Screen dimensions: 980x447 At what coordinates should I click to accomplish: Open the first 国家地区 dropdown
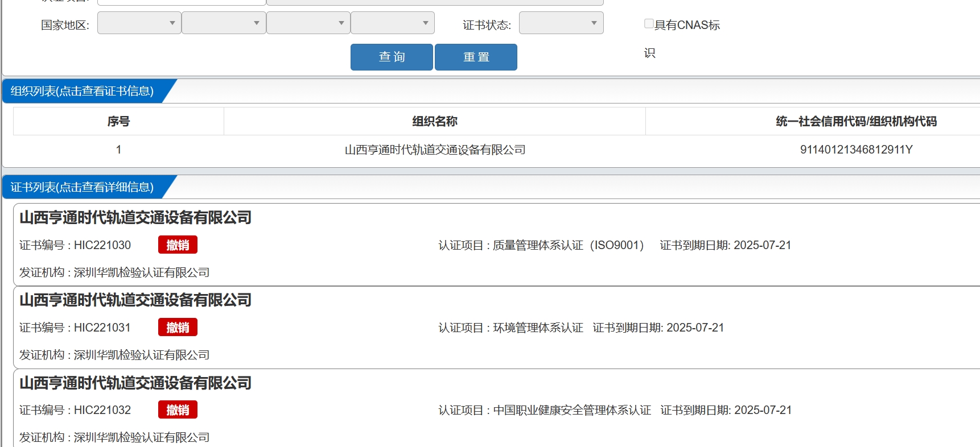point(139,23)
